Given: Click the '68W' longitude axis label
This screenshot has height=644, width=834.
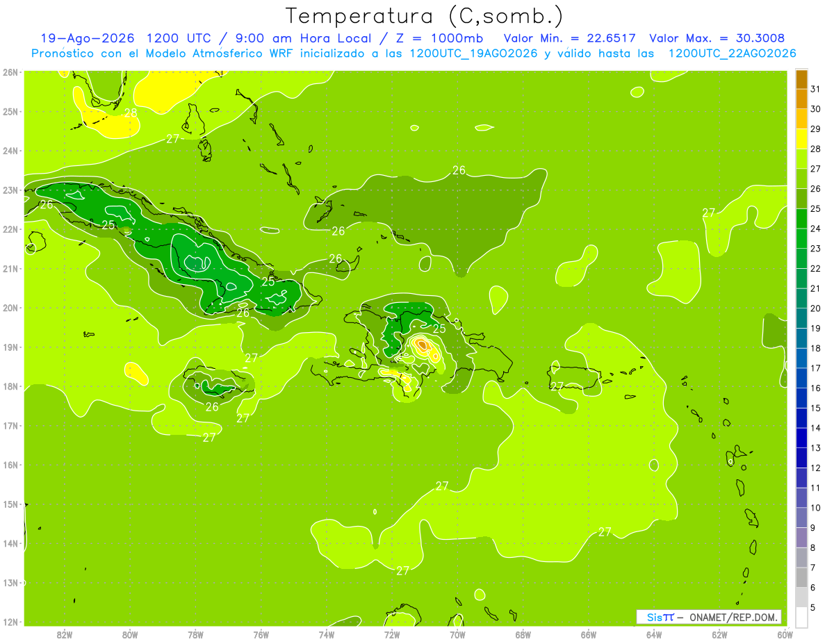Looking at the screenshot, I should click(x=523, y=634).
